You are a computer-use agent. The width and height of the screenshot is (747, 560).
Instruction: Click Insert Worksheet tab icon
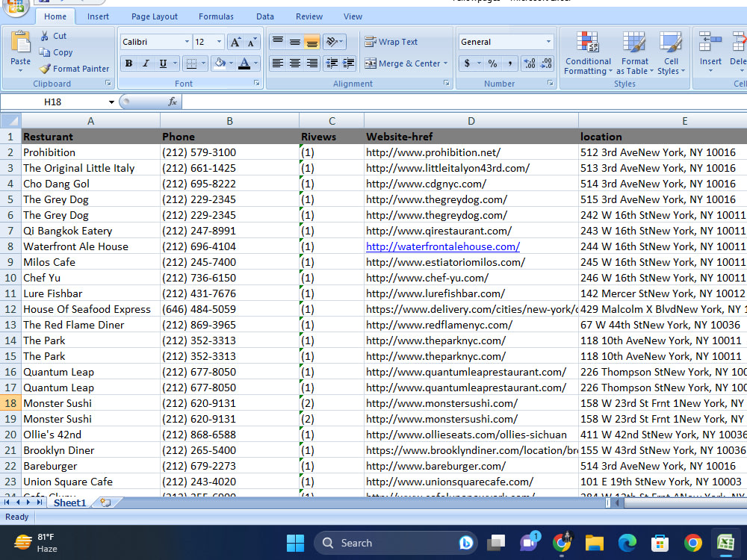point(105,503)
